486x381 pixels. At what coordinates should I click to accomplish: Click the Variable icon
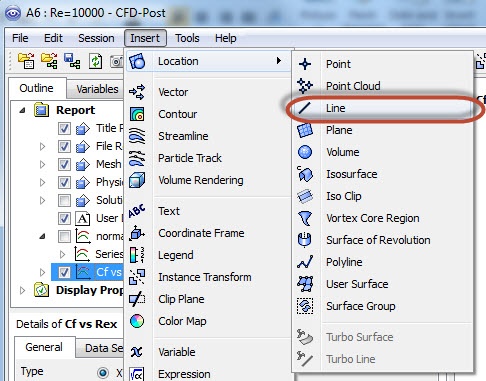137,352
